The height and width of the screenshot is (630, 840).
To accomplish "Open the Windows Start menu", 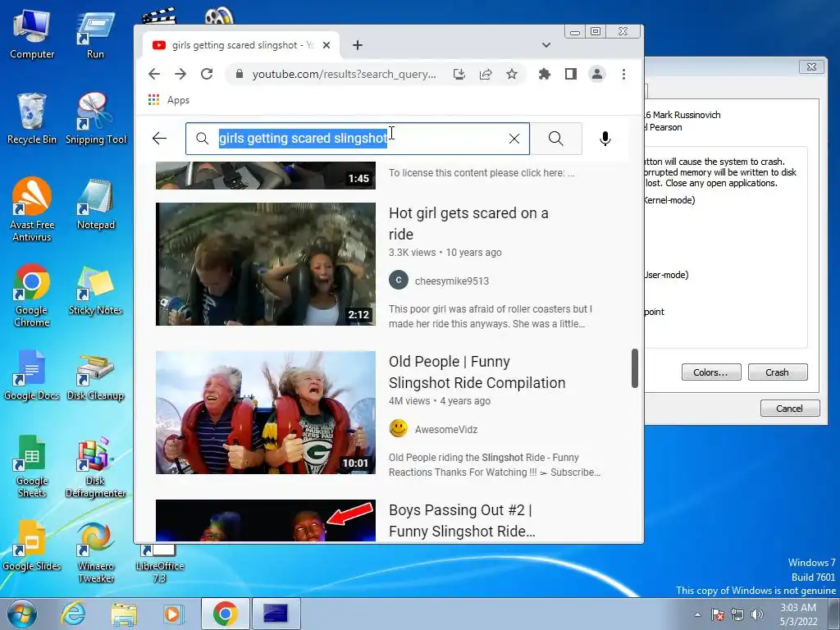I will pos(21,614).
